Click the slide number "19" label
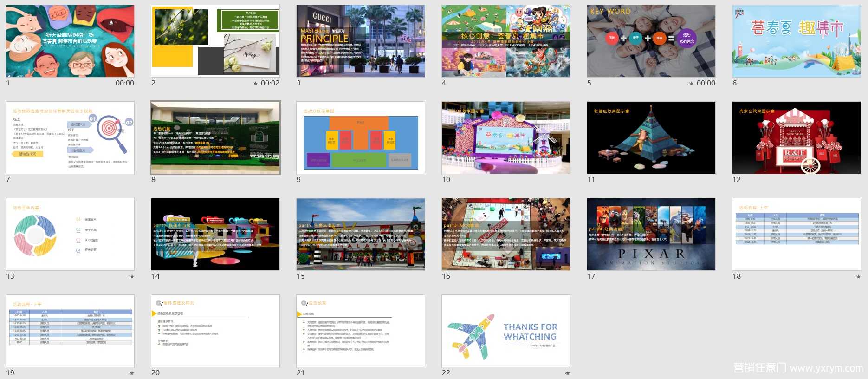The width and height of the screenshot is (868, 379). pyautogui.click(x=10, y=373)
